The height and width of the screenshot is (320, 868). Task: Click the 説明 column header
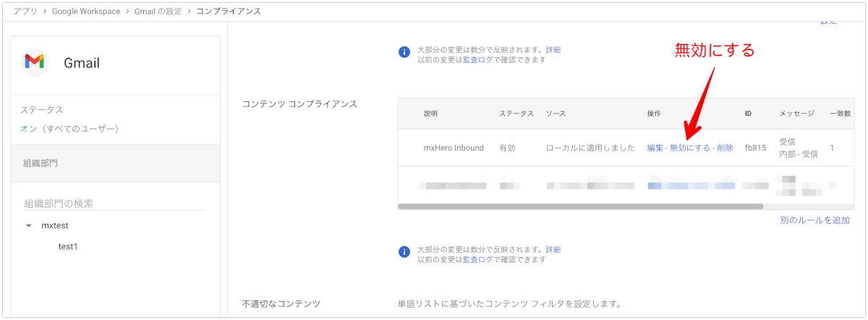[430, 114]
